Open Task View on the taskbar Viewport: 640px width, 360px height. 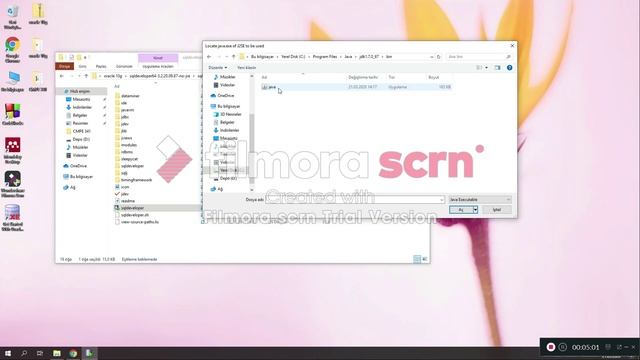coord(40,353)
